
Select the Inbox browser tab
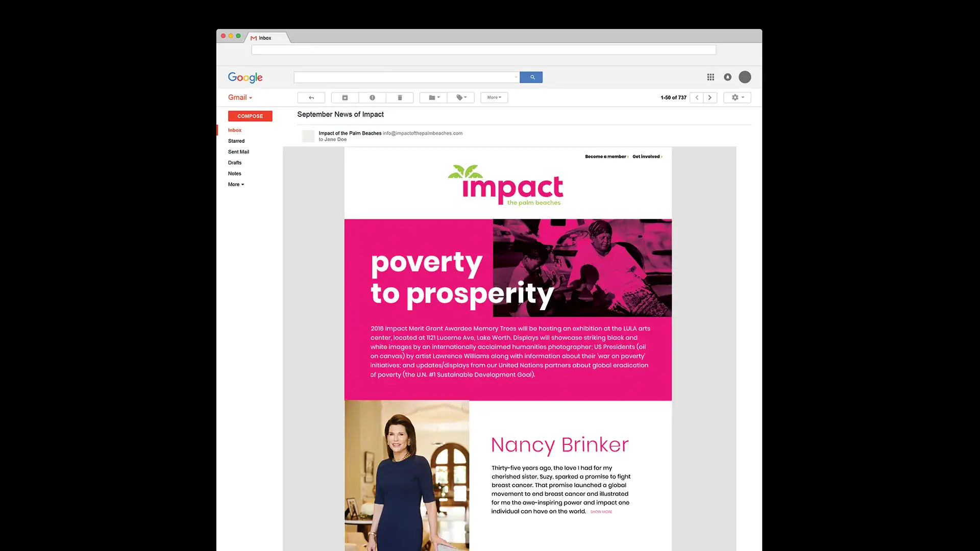click(x=267, y=38)
